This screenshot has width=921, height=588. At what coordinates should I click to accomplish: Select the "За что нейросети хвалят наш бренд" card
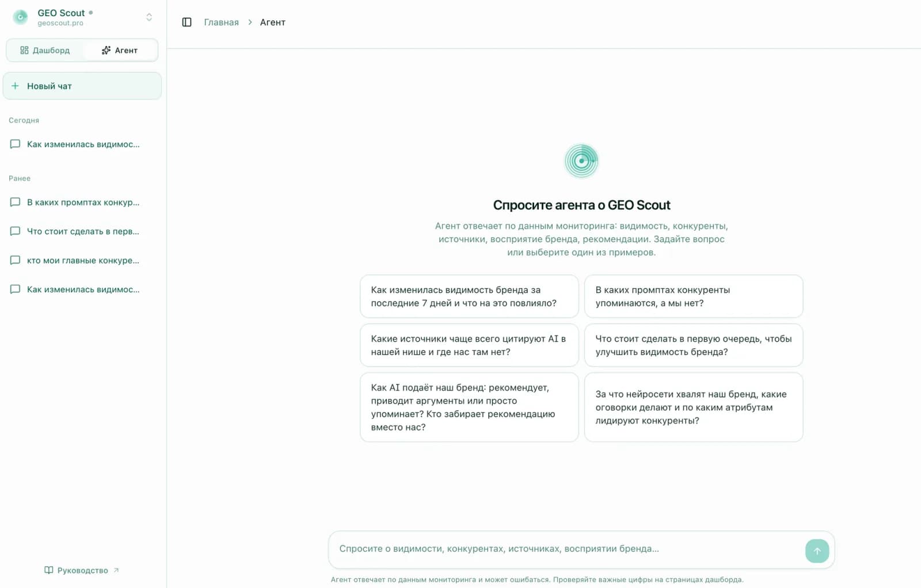694,407
